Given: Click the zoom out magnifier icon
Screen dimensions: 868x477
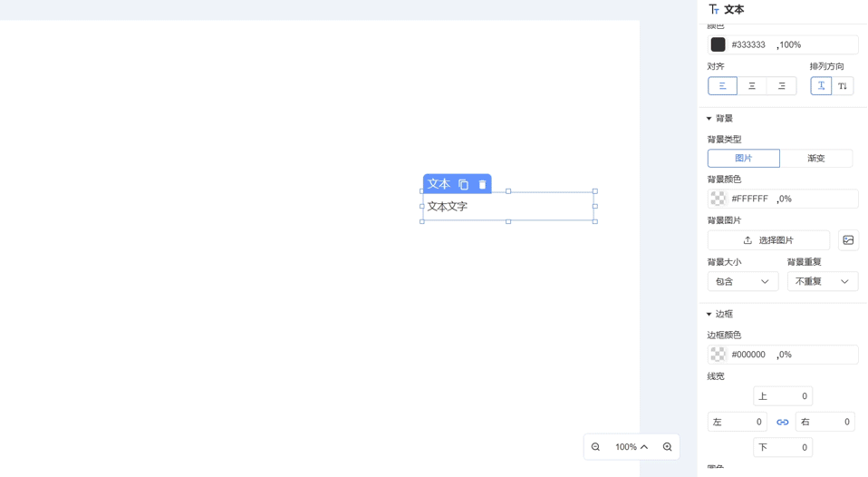Looking at the screenshot, I should 596,447.
